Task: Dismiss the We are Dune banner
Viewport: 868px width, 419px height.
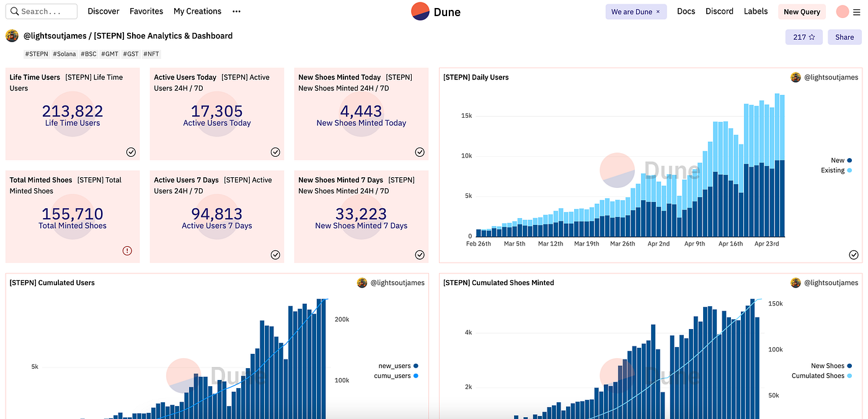Action: (658, 12)
